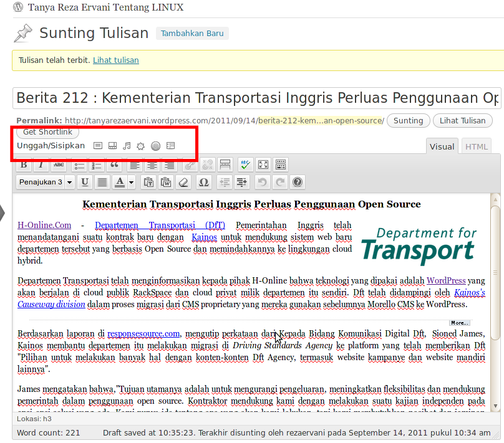The image size is (504, 443).
Task: Insert an ordered numbered list
Action: tap(97, 164)
